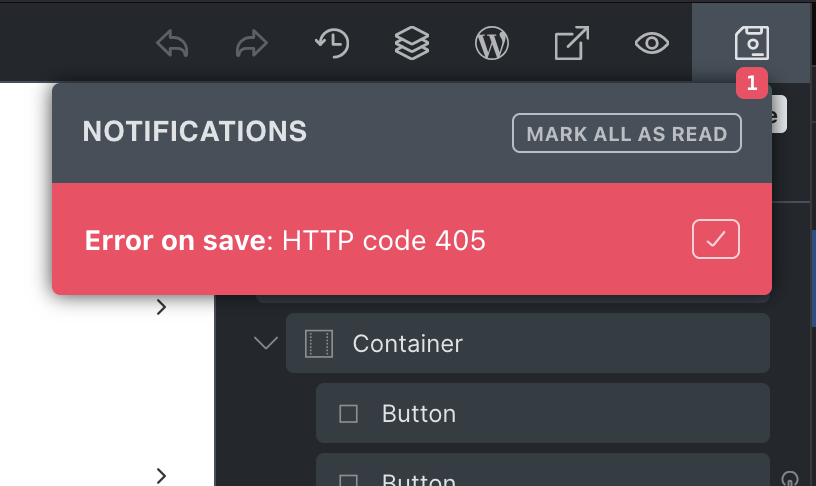
Task: Click the floppy disk save icon
Action: point(751,43)
